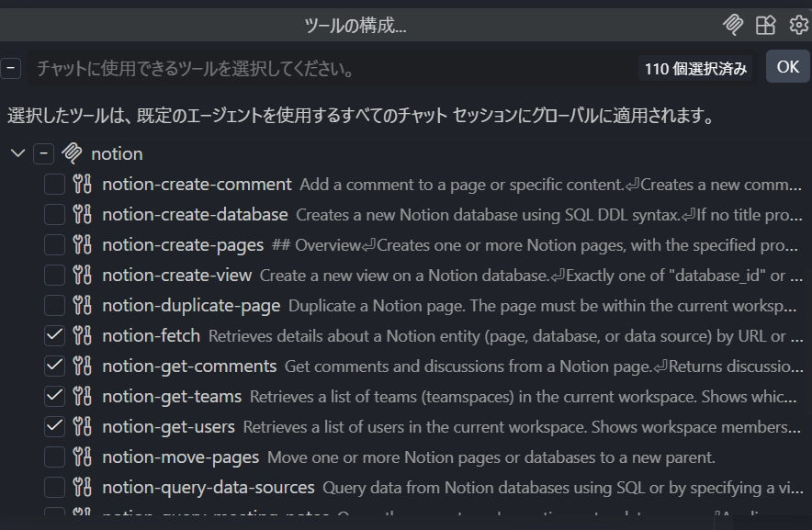The width and height of the screenshot is (812, 530).
Task: Enable notion-create-comment checkbox
Action: [x=54, y=184]
